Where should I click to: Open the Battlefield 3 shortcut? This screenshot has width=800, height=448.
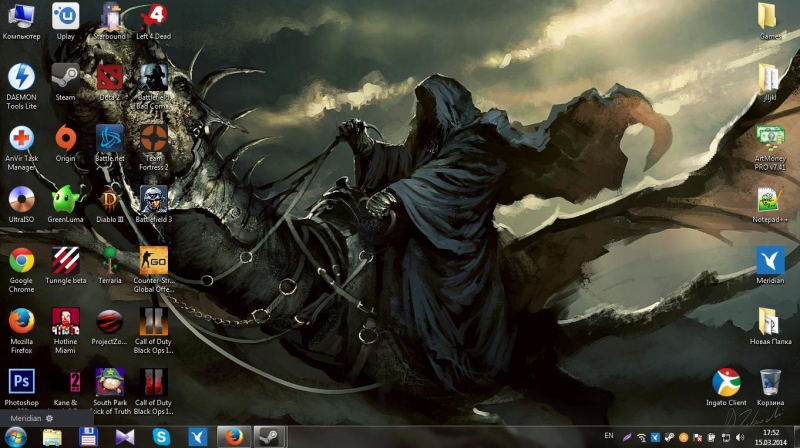click(153, 205)
